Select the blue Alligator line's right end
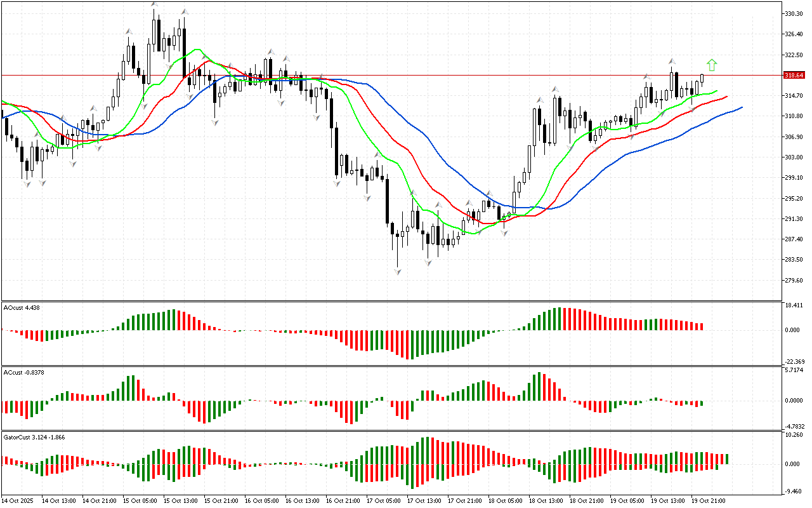812x508 pixels. point(741,108)
